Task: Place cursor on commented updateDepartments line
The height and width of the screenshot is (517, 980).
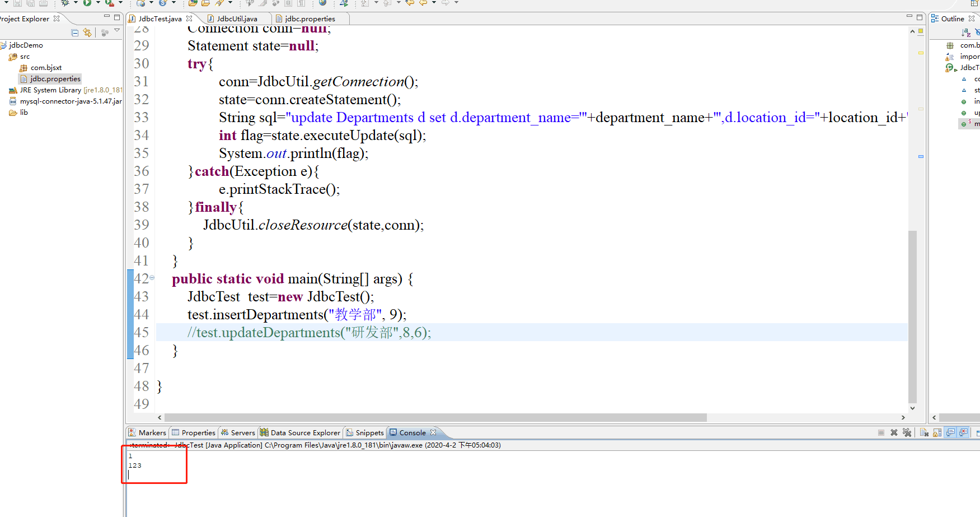Action: pyautogui.click(x=309, y=332)
